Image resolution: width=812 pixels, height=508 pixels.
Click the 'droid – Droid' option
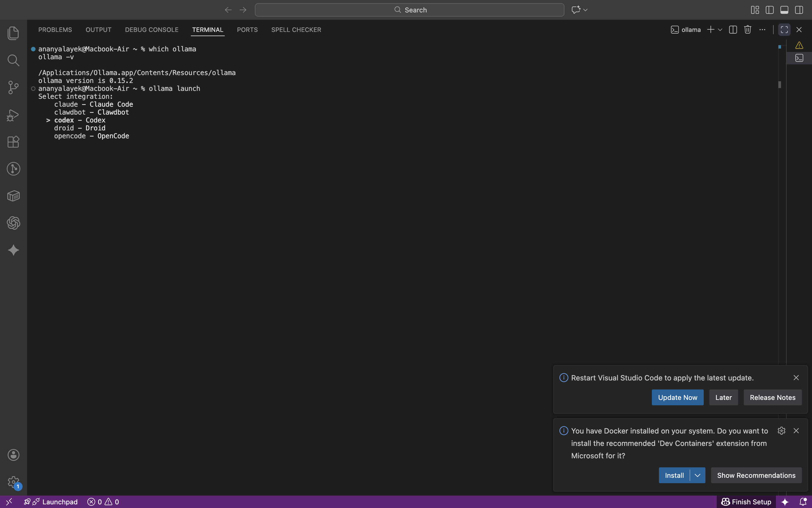coord(80,128)
